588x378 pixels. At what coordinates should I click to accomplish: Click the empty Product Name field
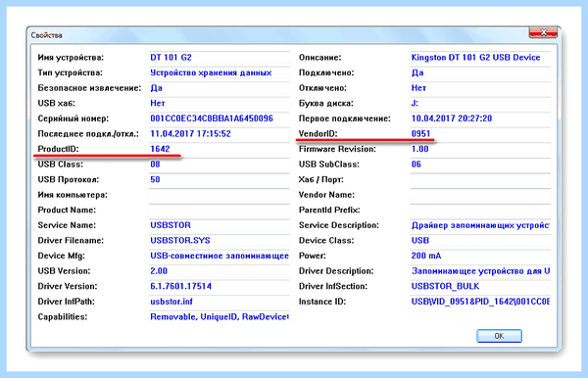pyautogui.click(x=220, y=211)
